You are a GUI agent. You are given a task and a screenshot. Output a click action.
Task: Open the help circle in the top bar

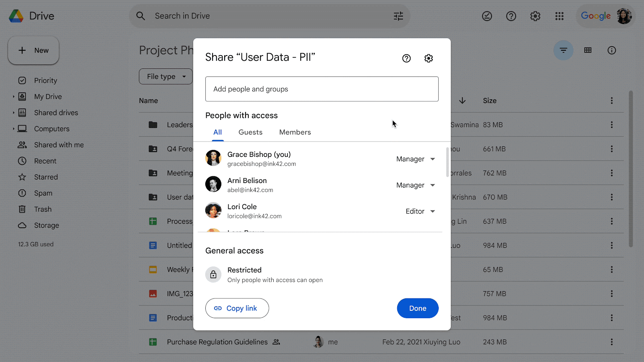511,16
